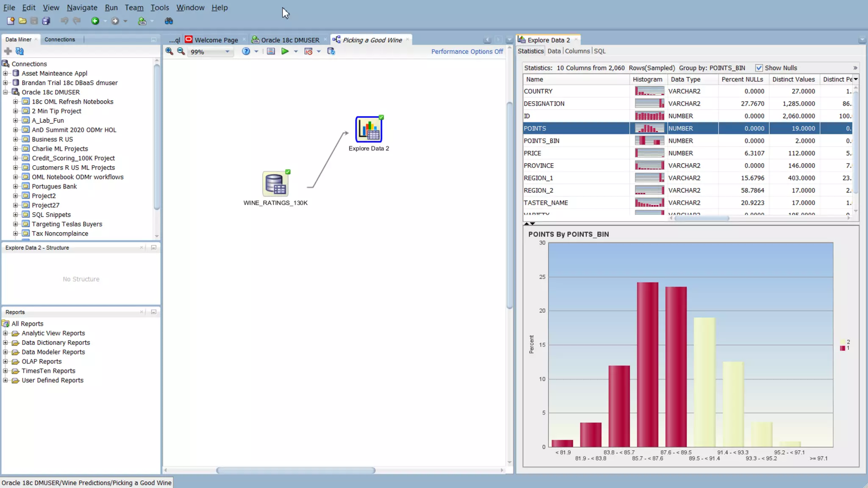Select the WINE_RATINGS_130K data source node

click(275, 184)
